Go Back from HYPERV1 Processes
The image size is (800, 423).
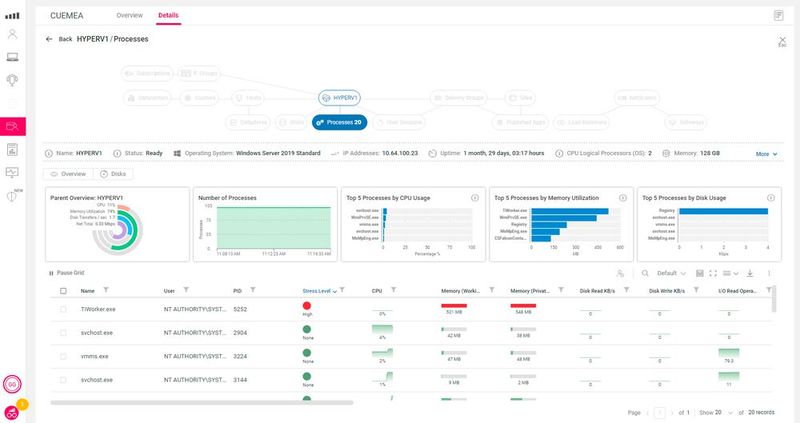pyautogui.click(x=59, y=39)
